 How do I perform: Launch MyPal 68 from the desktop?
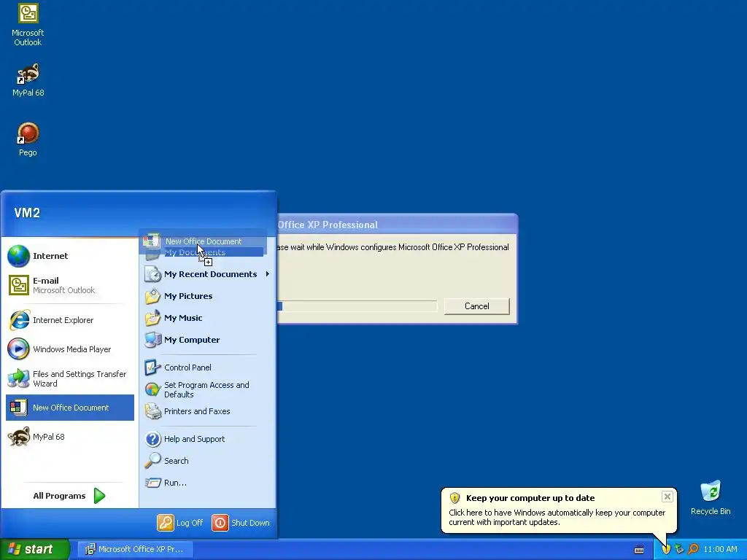pos(28,79)
